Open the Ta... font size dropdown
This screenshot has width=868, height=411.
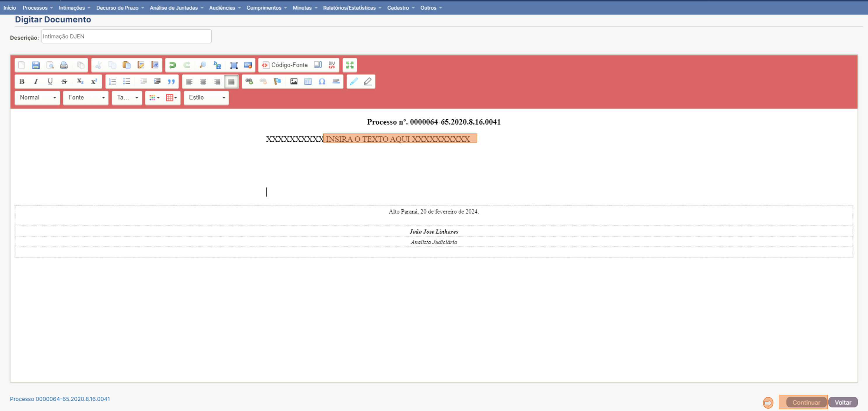coord(127,98)
